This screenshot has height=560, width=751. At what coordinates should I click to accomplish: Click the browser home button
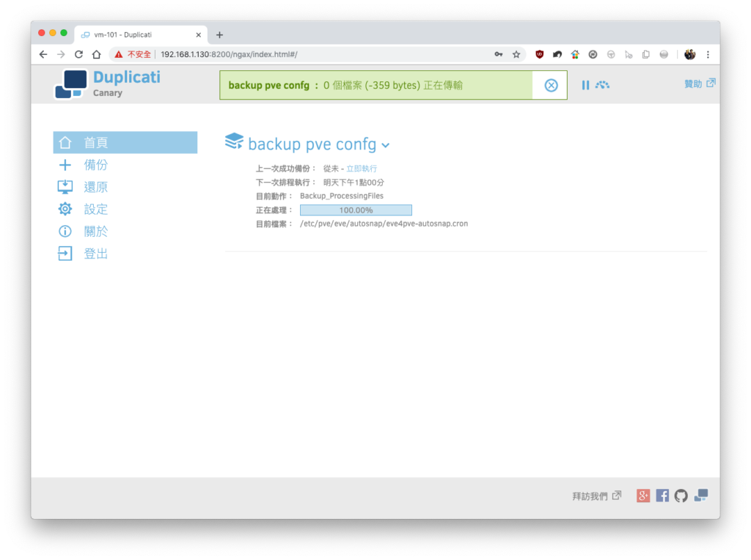97,54
